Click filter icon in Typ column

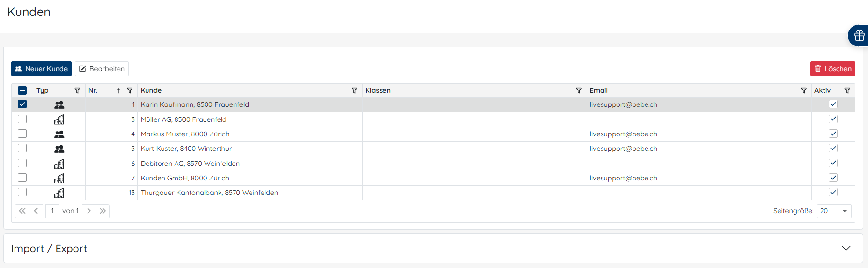(x=77, y=90)
